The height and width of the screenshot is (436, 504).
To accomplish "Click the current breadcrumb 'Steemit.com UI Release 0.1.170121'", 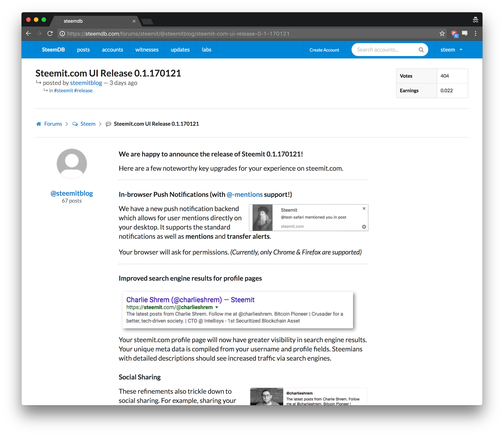I will [x=156, y=124].
